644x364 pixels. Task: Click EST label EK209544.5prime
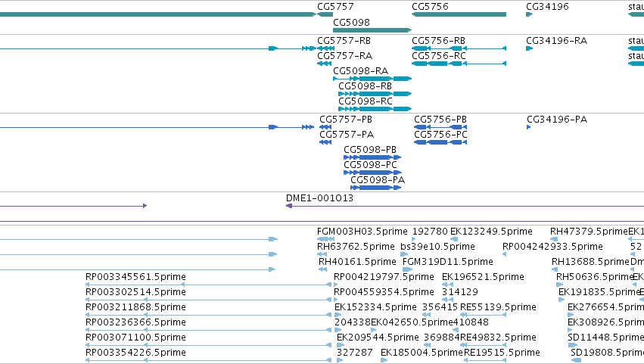tap(378, 338)
